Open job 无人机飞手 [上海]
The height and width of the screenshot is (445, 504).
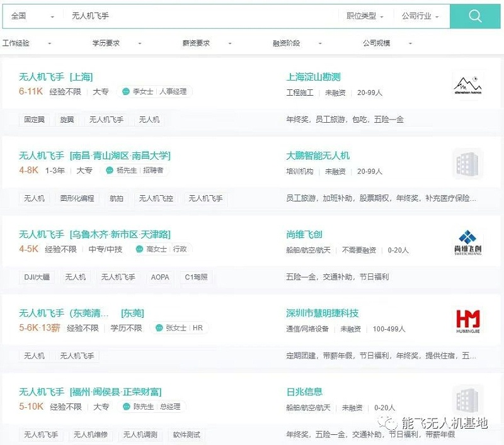[56, 77]
